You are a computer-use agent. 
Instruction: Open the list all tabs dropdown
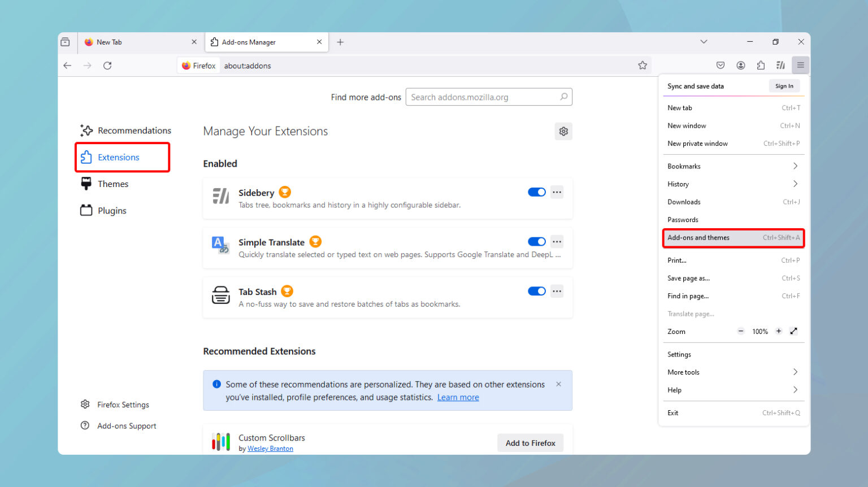click(x=704, y=42)
